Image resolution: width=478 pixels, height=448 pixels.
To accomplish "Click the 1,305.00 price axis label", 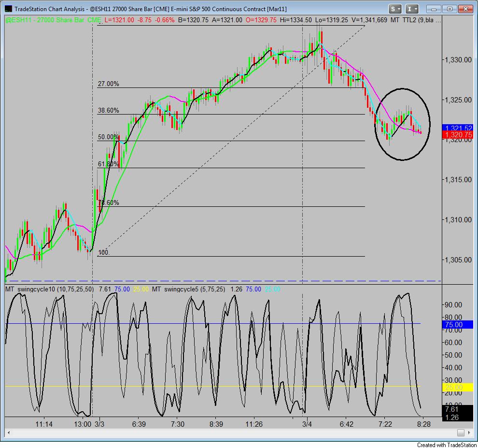I will (x=459, y=260).
